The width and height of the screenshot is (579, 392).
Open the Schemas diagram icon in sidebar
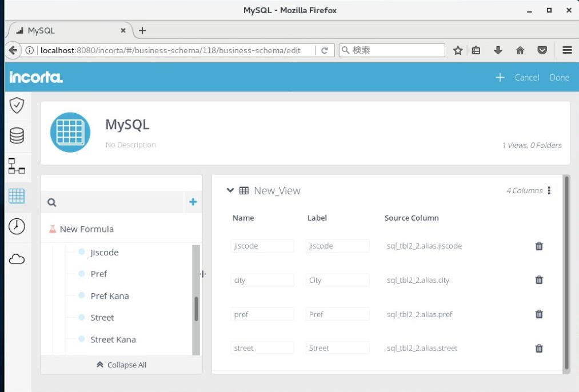tap(17, 166)
